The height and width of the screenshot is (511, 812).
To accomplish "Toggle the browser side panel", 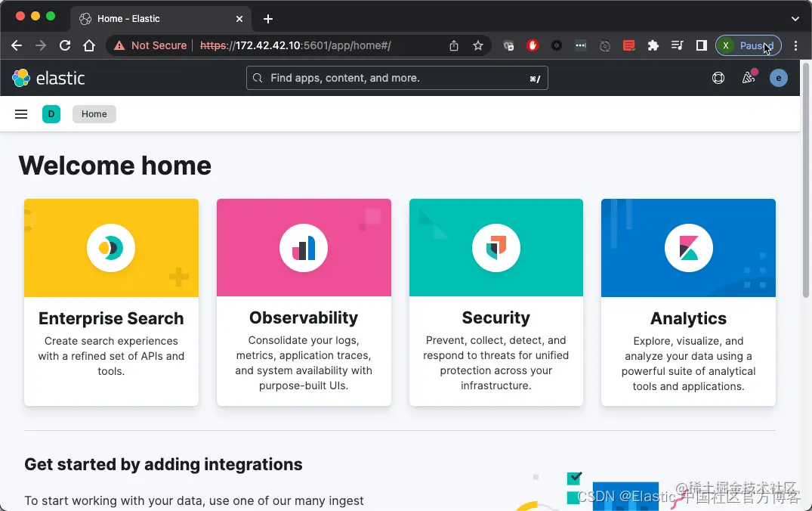I will pyautogui.click(x=701, y=45).
